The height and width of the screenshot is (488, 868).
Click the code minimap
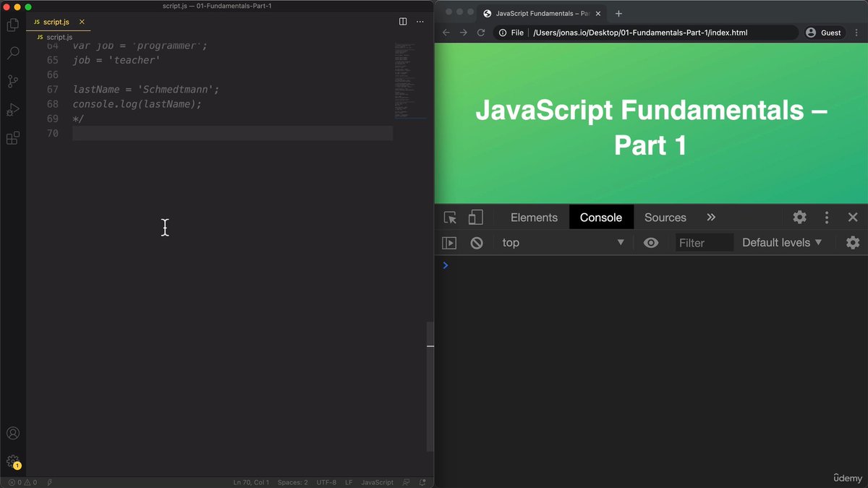pyautogui.click(x=410, y=80)
